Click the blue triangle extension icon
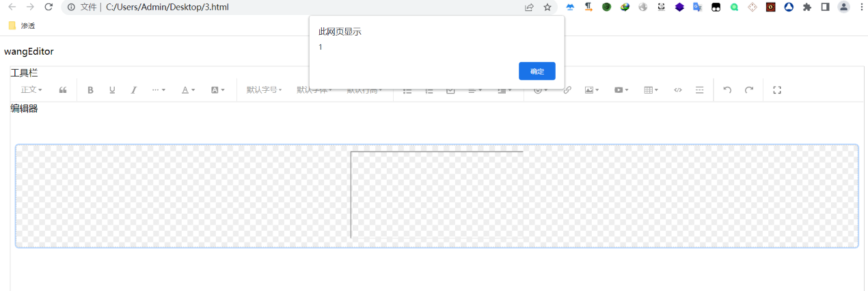The width and height of the screenshot is (868, 291). tap(789, 7)
